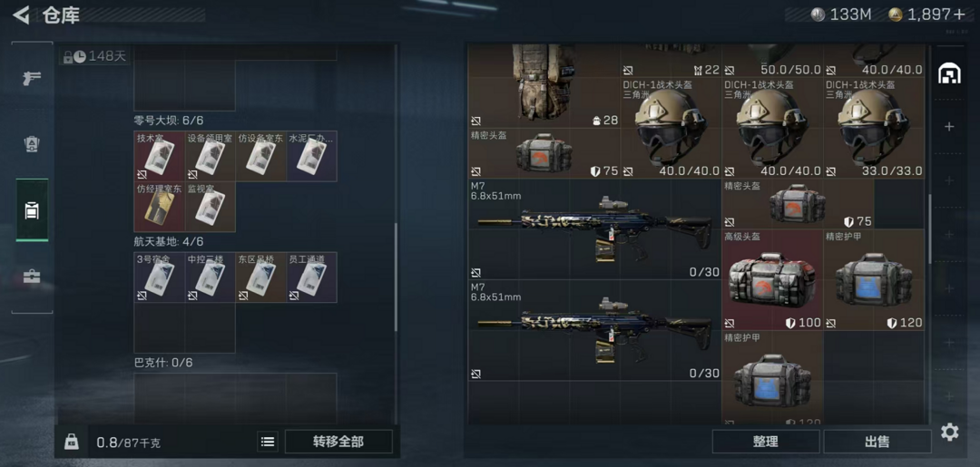Open settings gear near 出售
This screenshot has height=467, width=980.
tap(949, 432)
